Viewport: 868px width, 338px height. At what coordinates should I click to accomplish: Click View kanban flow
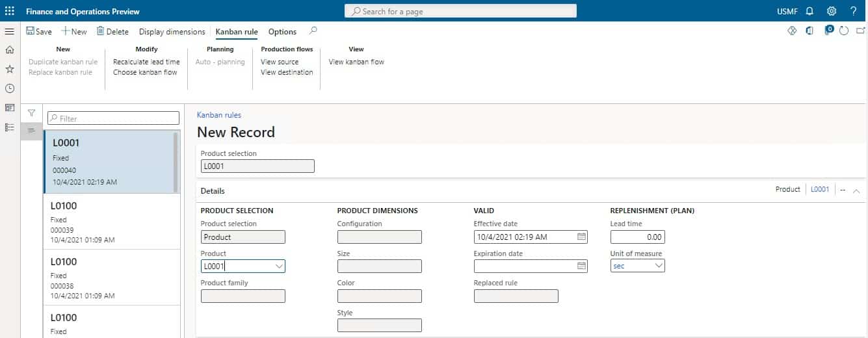click(356, 62)
